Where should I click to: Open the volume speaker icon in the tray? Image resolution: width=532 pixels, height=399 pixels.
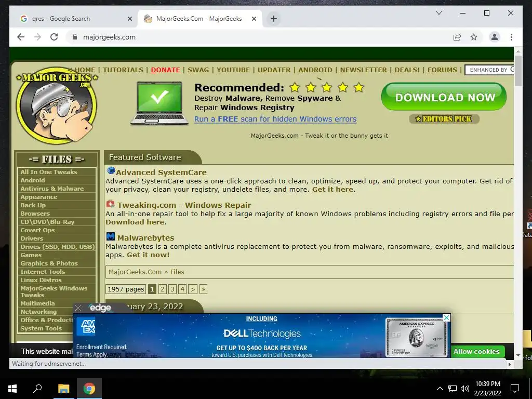(465, 389)
